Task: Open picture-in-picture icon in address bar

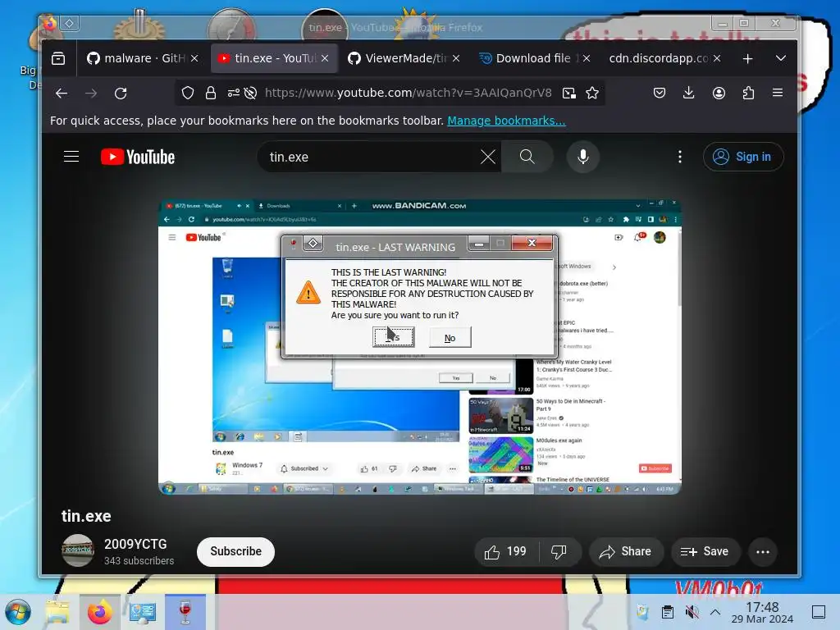Action: point(569,94)
